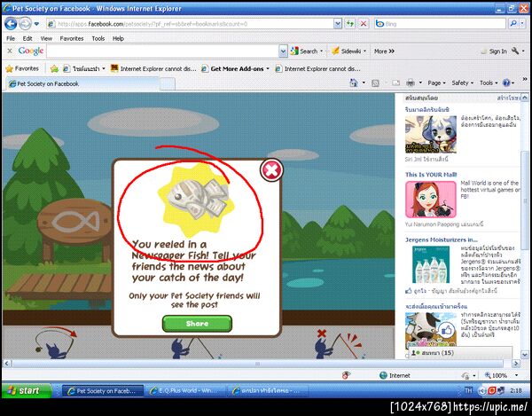The height and width of the screenshot is (416, 532).
Task: Open the File menu
Action: [x=11, y=38]
